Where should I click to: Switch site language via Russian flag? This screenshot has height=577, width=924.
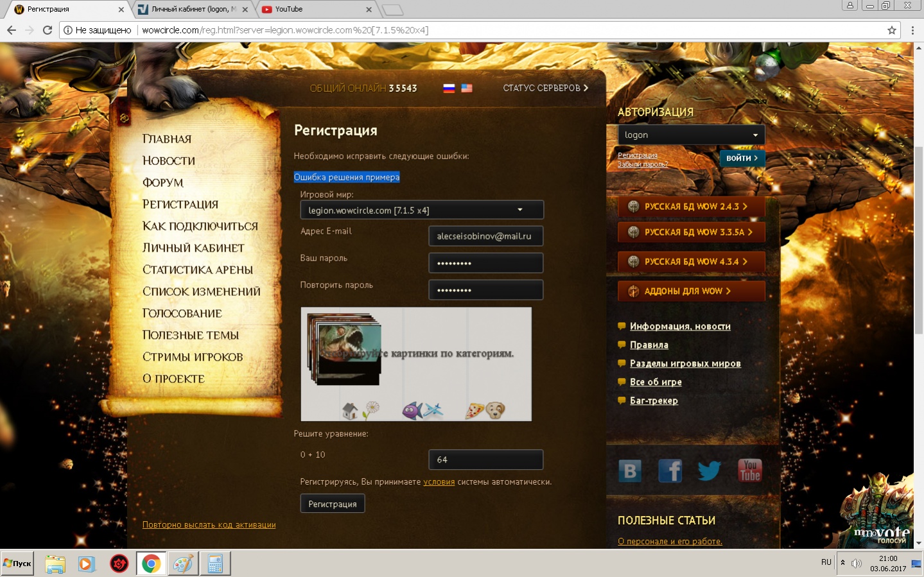pyautogui.click(x=449, y=89)
